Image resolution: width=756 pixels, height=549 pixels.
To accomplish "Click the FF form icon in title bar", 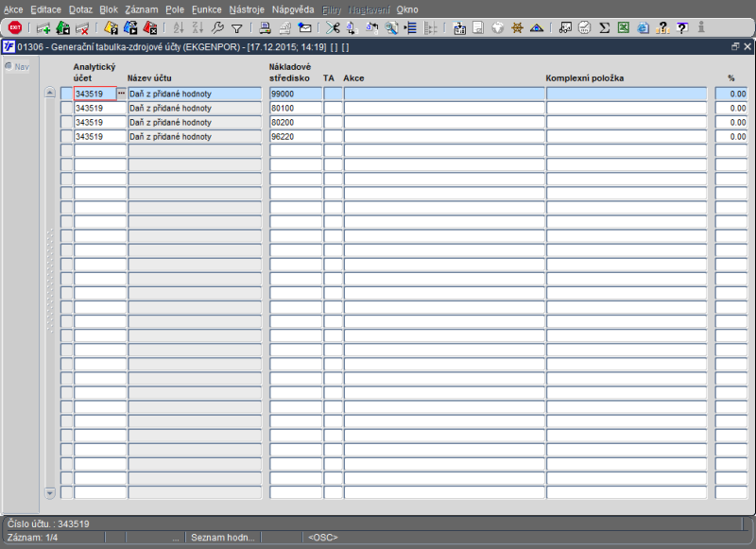I will (x=9, y=46).
